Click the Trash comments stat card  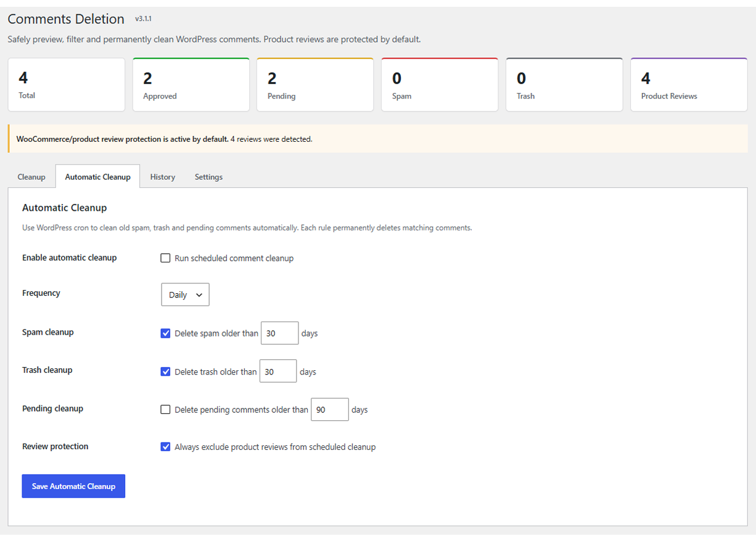click(564, 84)
